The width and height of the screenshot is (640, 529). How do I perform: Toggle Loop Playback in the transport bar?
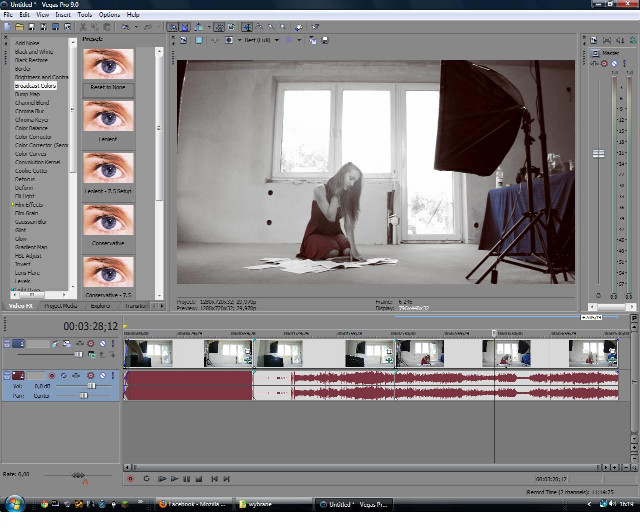click(147, 479)
